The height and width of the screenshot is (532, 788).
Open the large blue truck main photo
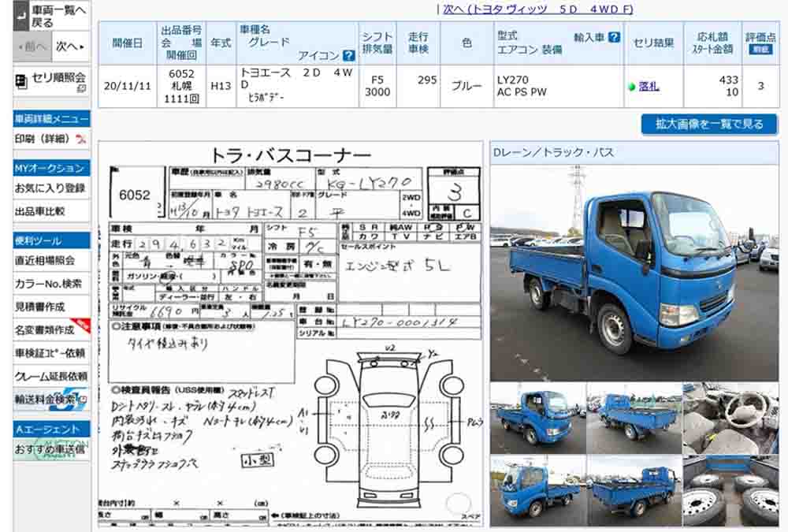pyautogui.click(x=634, y=273)
